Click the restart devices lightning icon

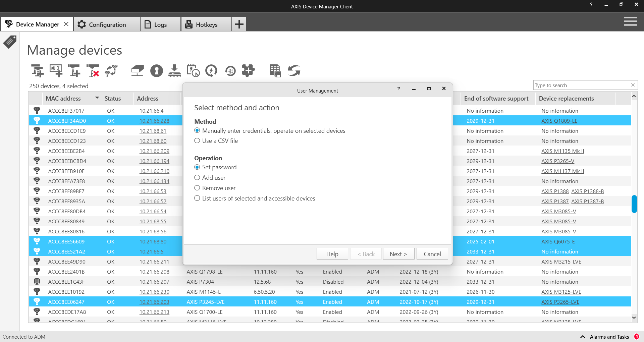click(x=211, y=71)
